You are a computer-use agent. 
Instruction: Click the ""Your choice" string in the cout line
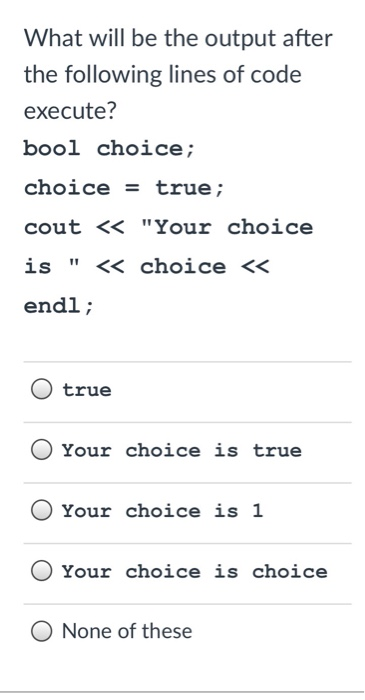point(227,227)
